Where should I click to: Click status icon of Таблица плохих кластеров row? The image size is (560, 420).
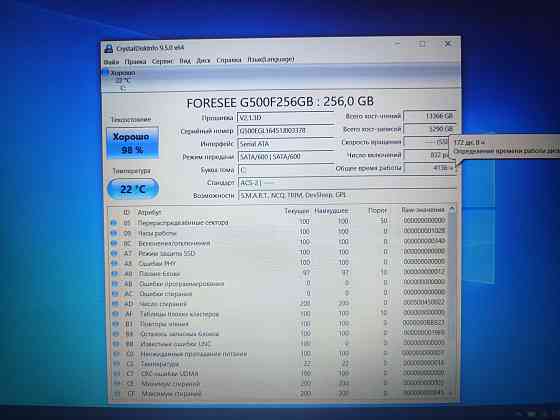(116, 314)
